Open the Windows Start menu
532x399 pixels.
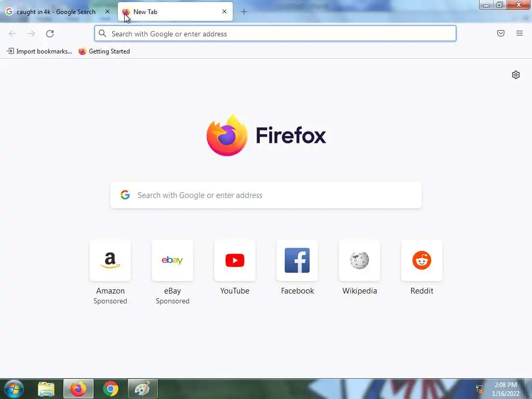coord(14,389)
